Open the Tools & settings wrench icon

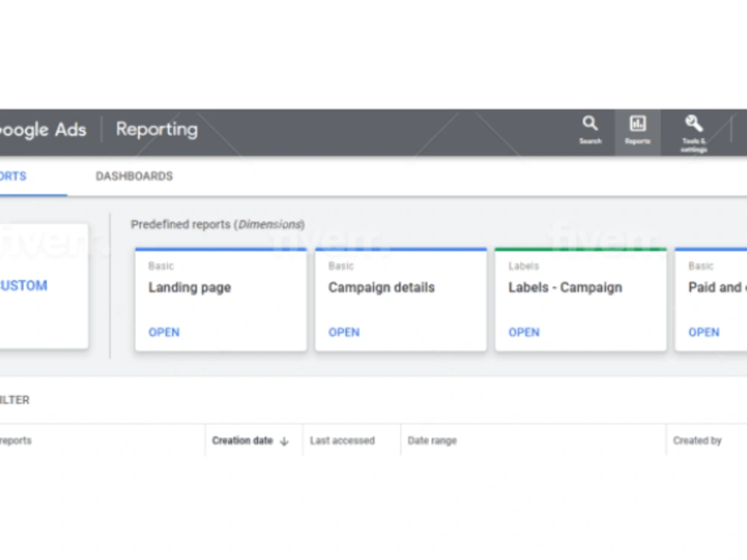(x=694, y=124)
